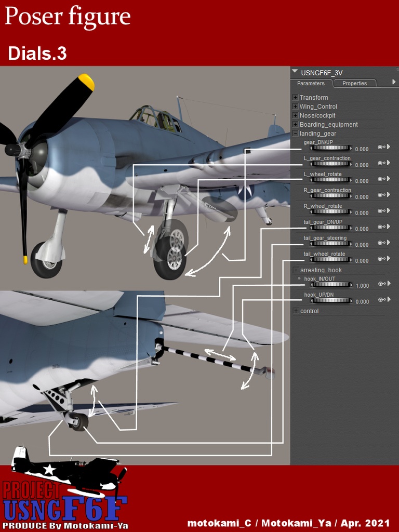Image resolution: width=399 pixels, height=532 pixels.
Task: Click the tail_wheel_rotate dial slider
Action: pos(331,260)
